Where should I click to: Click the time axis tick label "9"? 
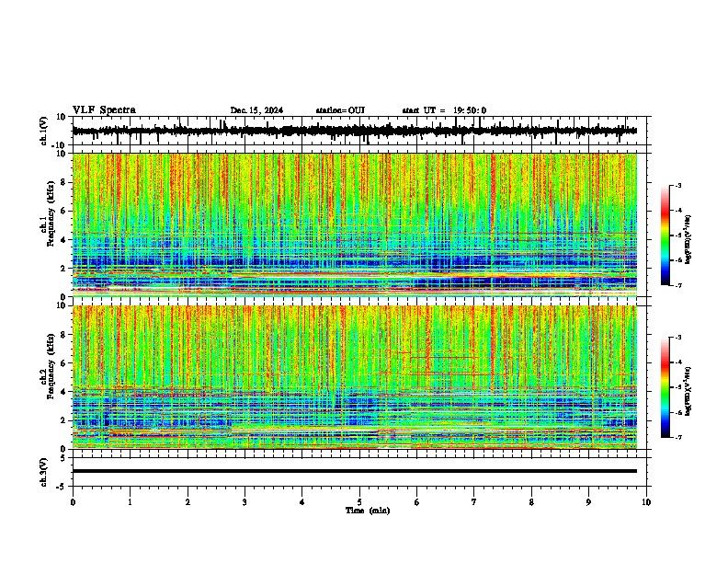pyautogui.click(x=588, y=502)
